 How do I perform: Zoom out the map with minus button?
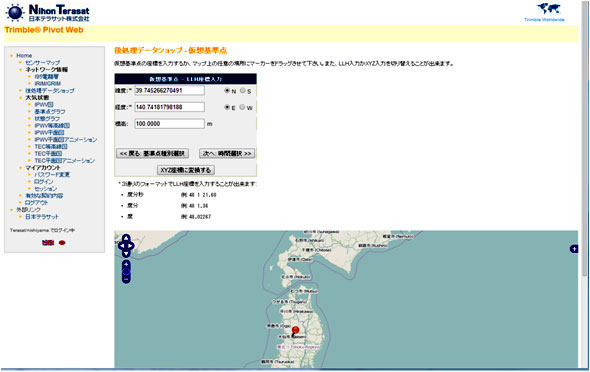pos(126,279)
